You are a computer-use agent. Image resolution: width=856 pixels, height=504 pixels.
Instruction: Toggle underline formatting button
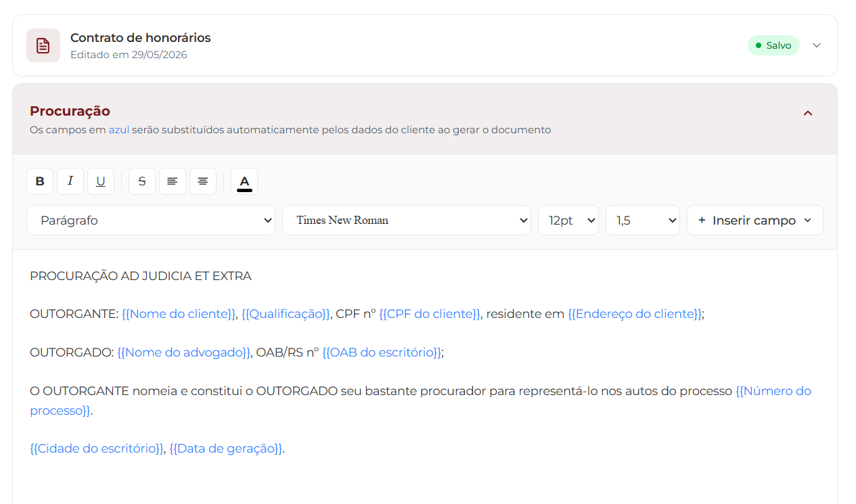point(101,181)
